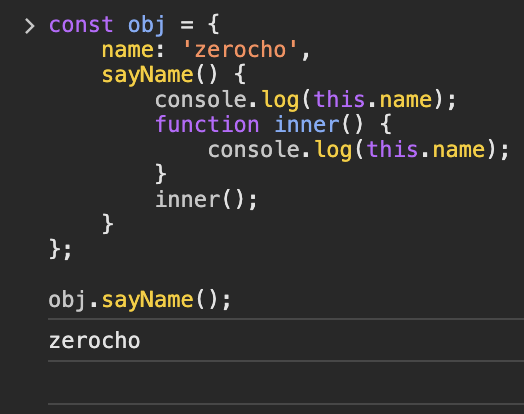Click the 'obj' variable name after const
Viewport: 524px width, 414px height.
pos(146,26)
